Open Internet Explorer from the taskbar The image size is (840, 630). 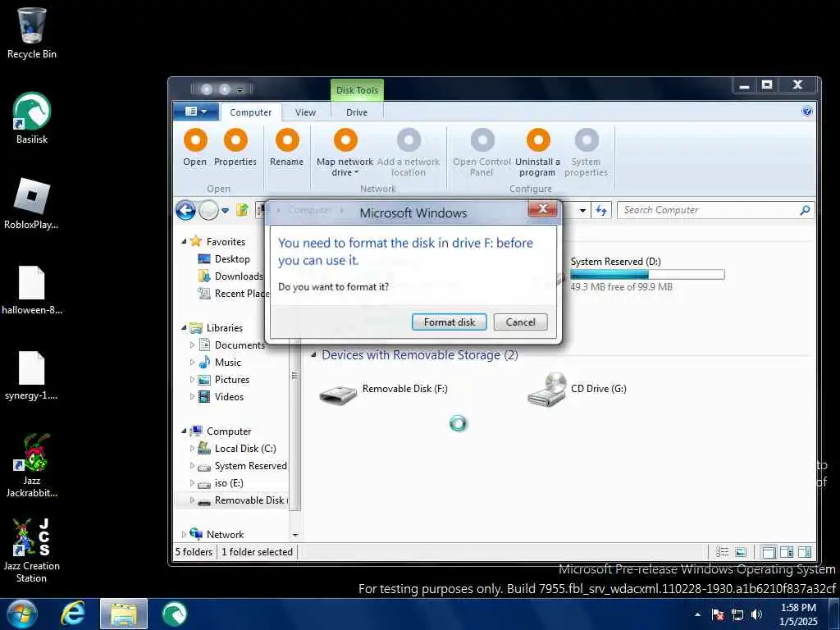73,614
